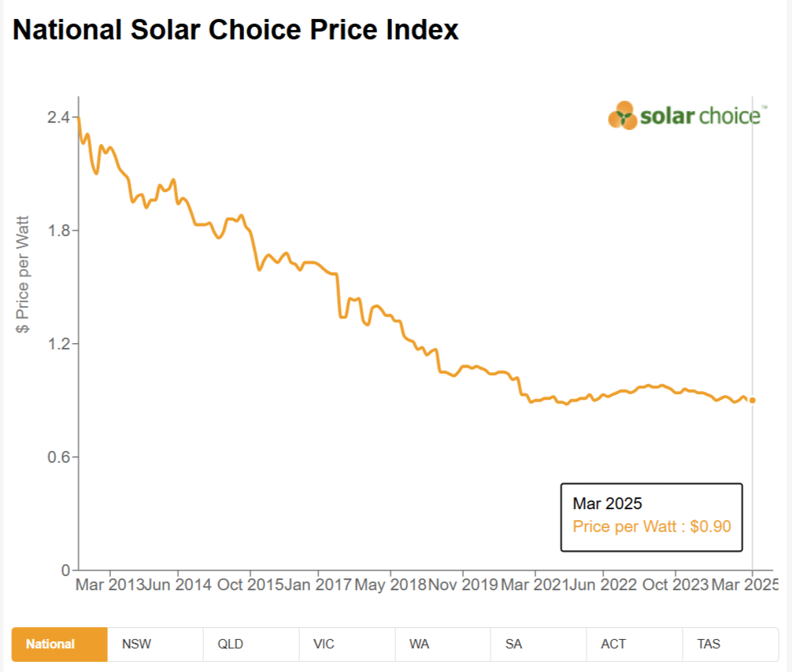Click the Mar 2013 axis label
Image resolution: width=792 pixels, height=672 pixels.
pos(109,585)
